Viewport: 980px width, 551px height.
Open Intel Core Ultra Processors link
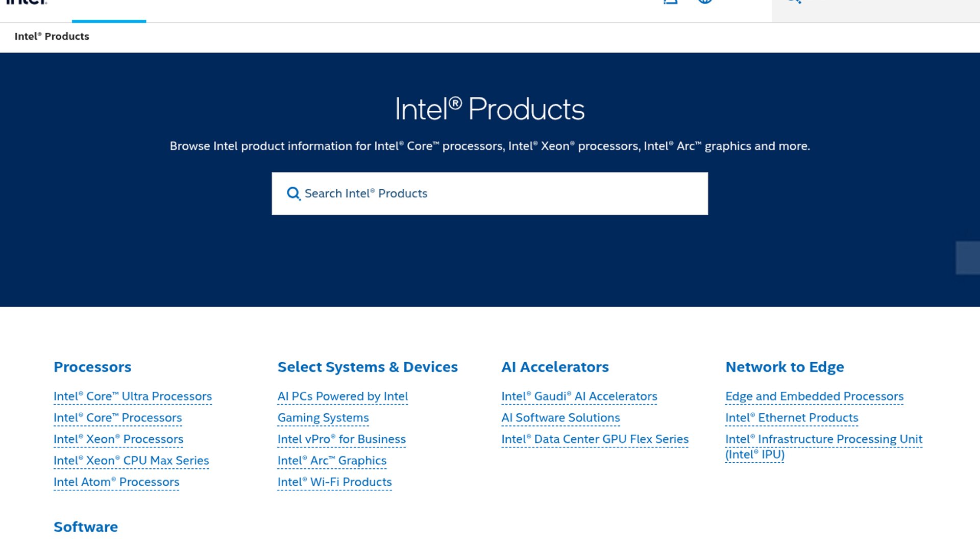pos(132,396)
